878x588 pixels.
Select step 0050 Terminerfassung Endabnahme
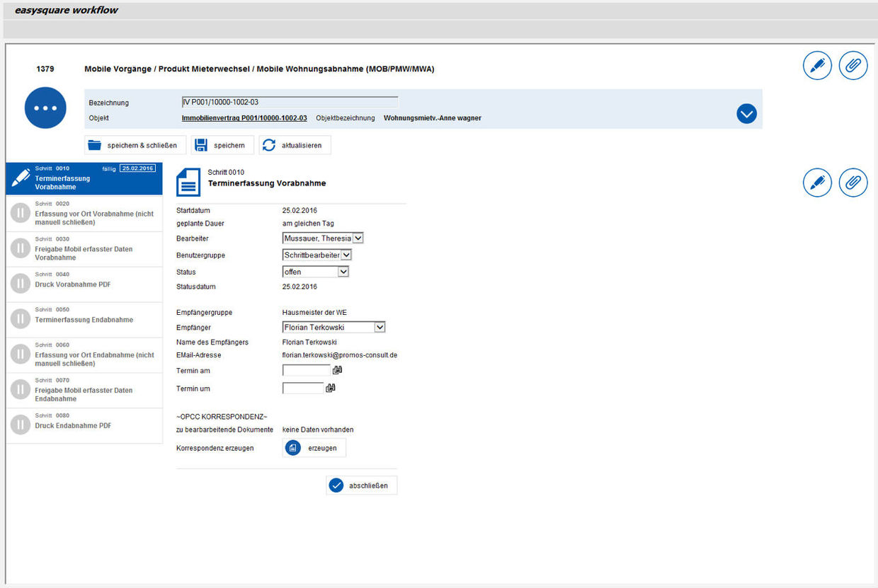(x=84, y=320)
